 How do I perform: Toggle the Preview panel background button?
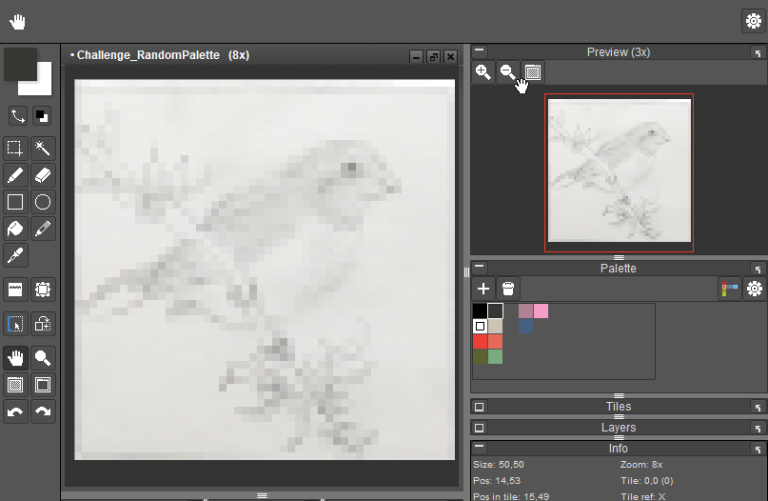533,72
